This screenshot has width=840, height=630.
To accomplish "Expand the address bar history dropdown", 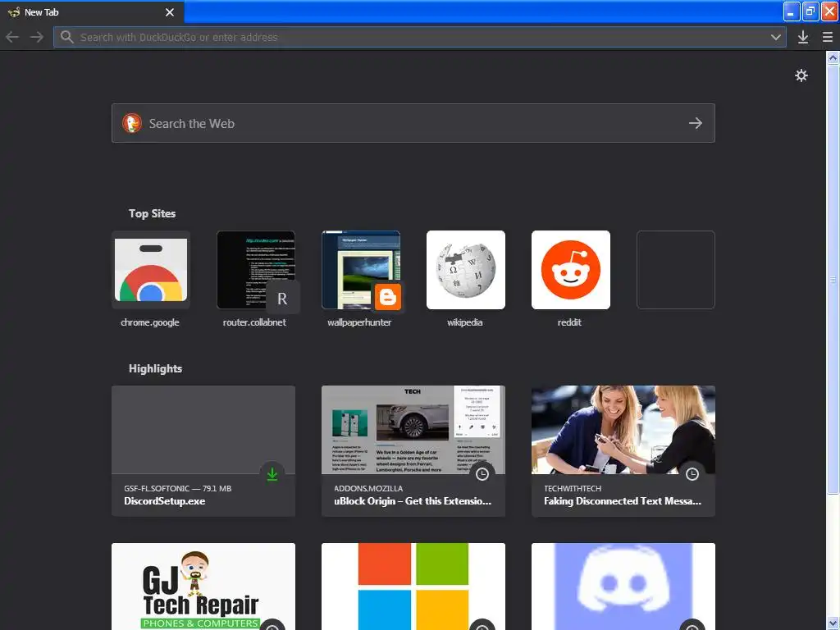I will [x=775, y=37].
